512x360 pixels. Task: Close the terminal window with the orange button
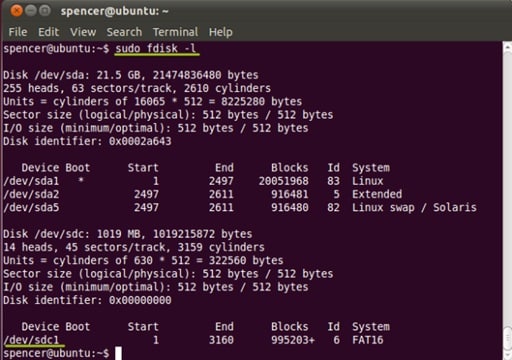[16, 11]
